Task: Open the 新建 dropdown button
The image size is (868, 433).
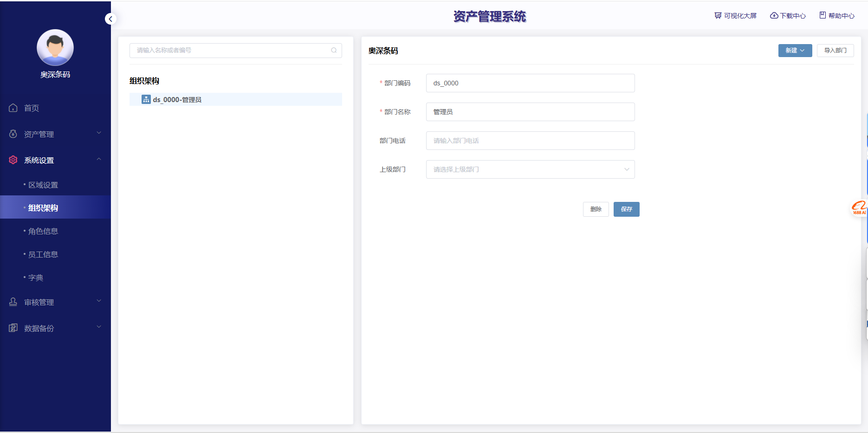Action: 795,51
